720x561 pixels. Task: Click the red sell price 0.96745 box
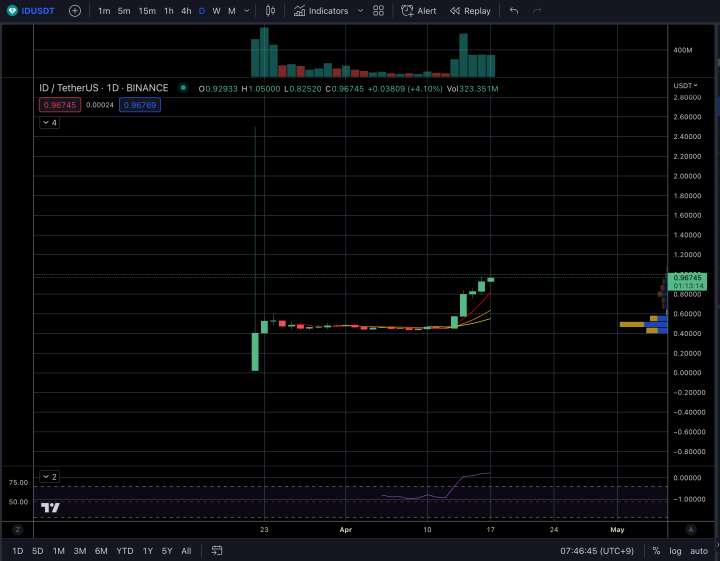click(x=60, y=105)
